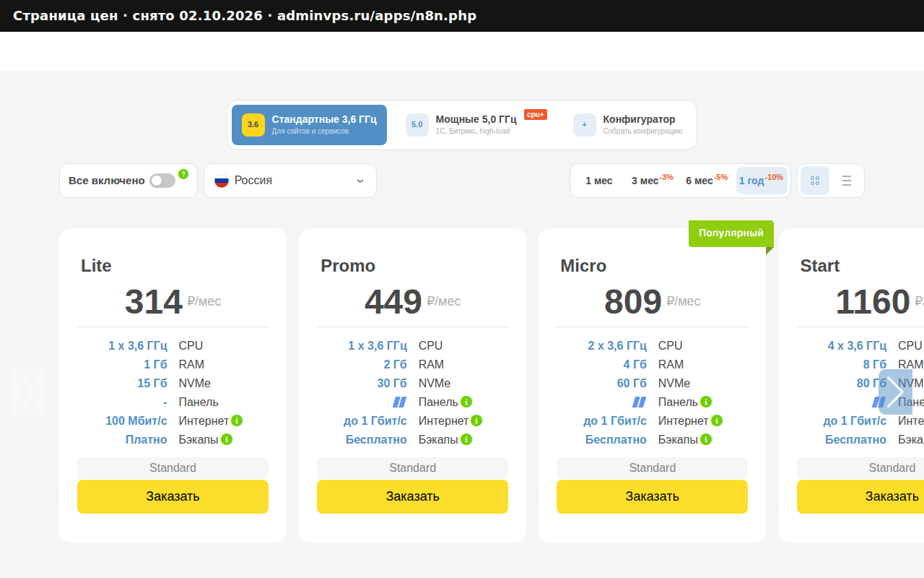Viewport: 924px width, 578px height.
Task: Select the 1 мес billing period
Action: pyautogui.click(x=599, y=181)
